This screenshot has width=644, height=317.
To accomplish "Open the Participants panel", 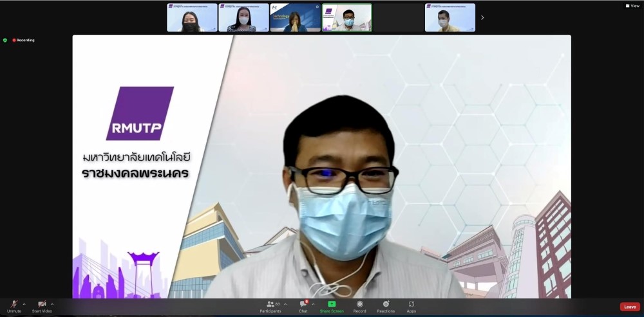I will click(270, 306).
